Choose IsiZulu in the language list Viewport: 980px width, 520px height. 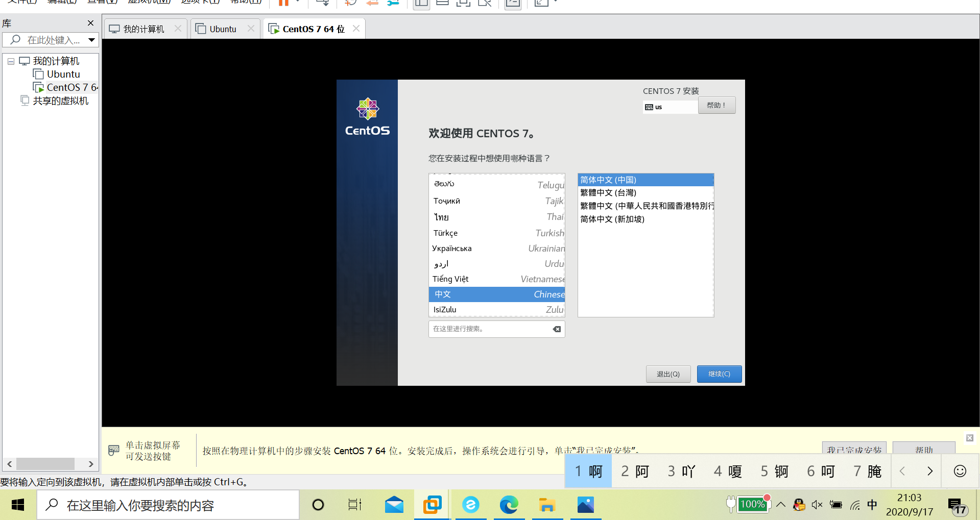497,310
